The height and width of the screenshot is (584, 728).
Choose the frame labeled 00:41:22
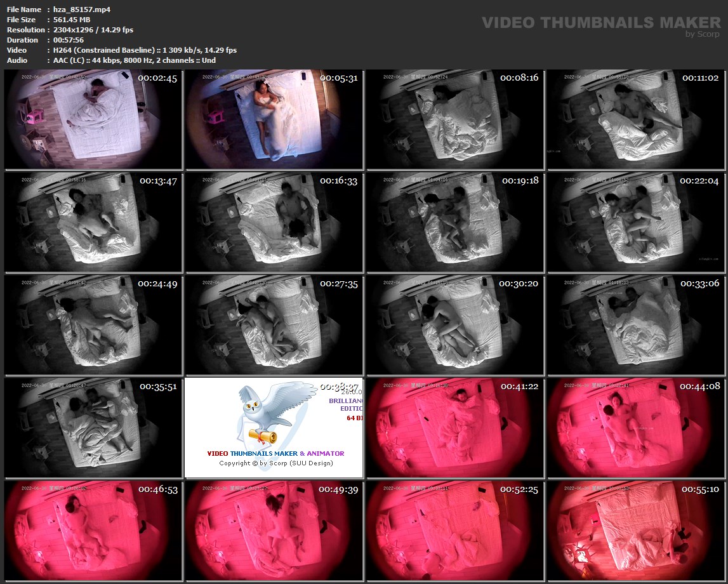[456, 428]
